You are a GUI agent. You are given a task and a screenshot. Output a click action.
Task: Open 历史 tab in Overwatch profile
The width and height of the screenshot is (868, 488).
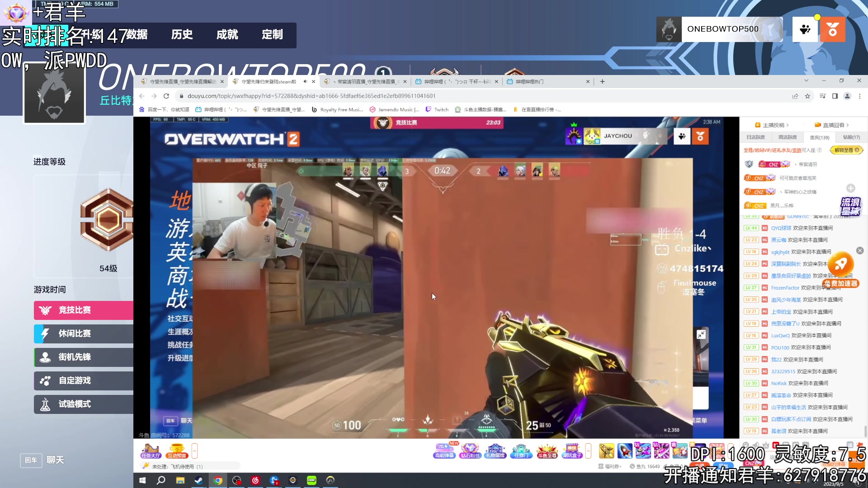click(x=182, y=35)
